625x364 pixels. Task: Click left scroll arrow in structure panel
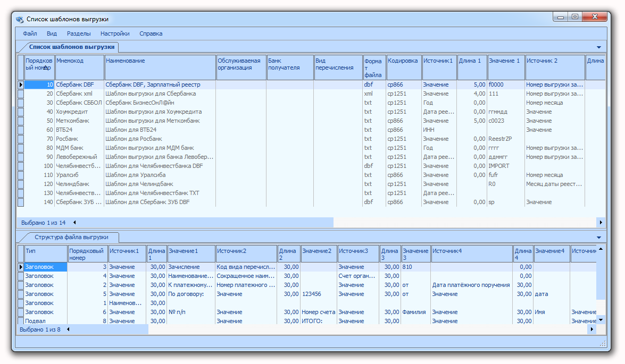(x=68, y=329)
